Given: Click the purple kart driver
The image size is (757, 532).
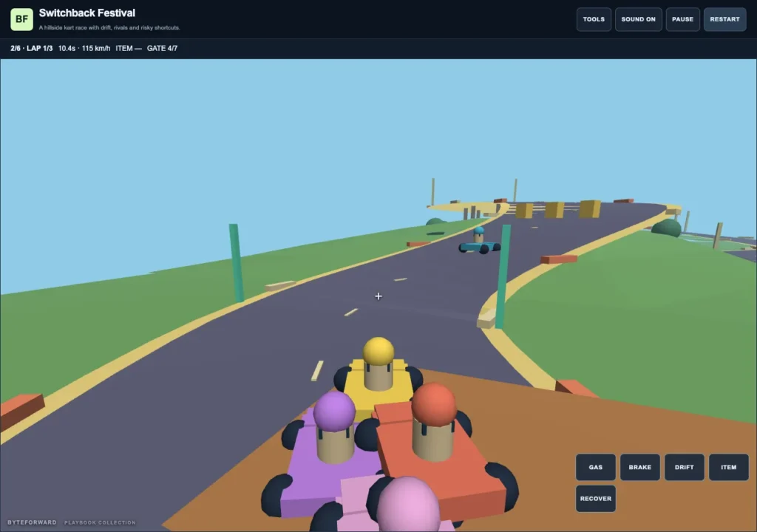Looking at the screenshot, I should point(335,427).
